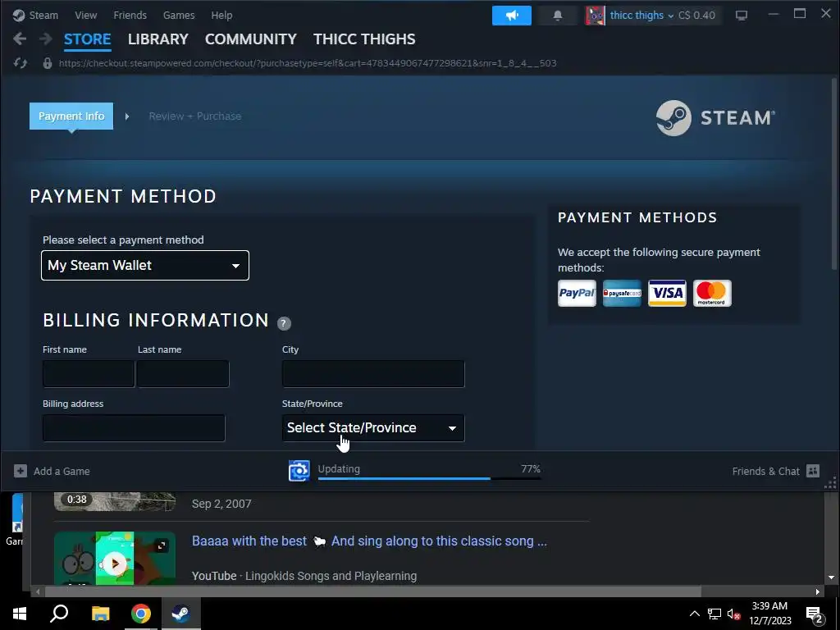Click the Updating progress bar
The width and height of the screenshot is (840, 630).
click(429, 478)
